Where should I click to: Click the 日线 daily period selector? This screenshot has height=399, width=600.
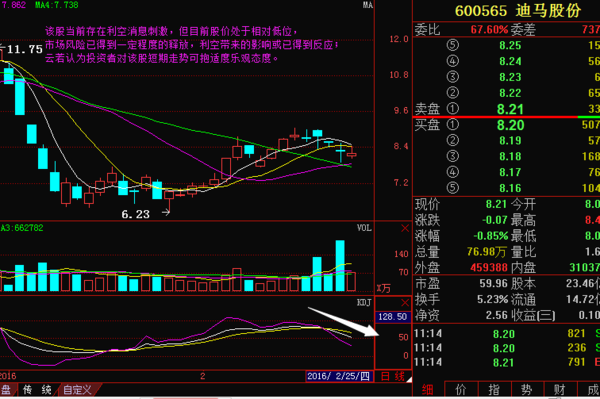pos(393,376)
